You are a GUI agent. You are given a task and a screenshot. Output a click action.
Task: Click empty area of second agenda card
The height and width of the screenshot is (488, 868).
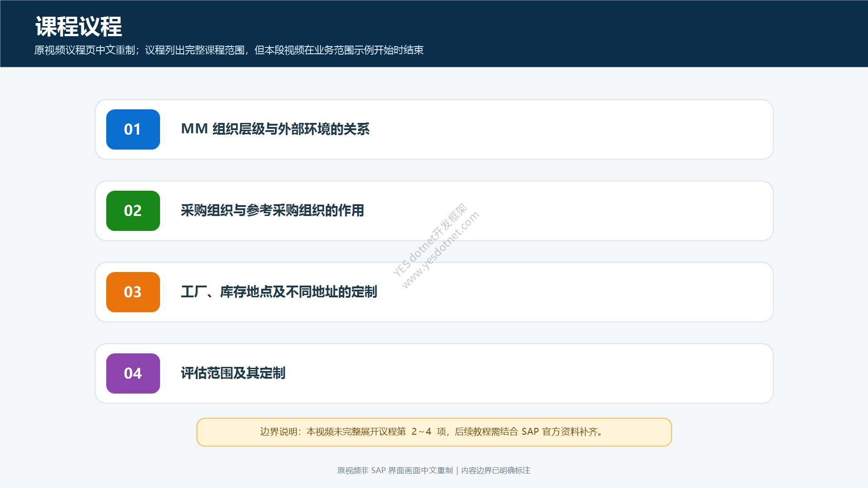(x=610, y=211)
